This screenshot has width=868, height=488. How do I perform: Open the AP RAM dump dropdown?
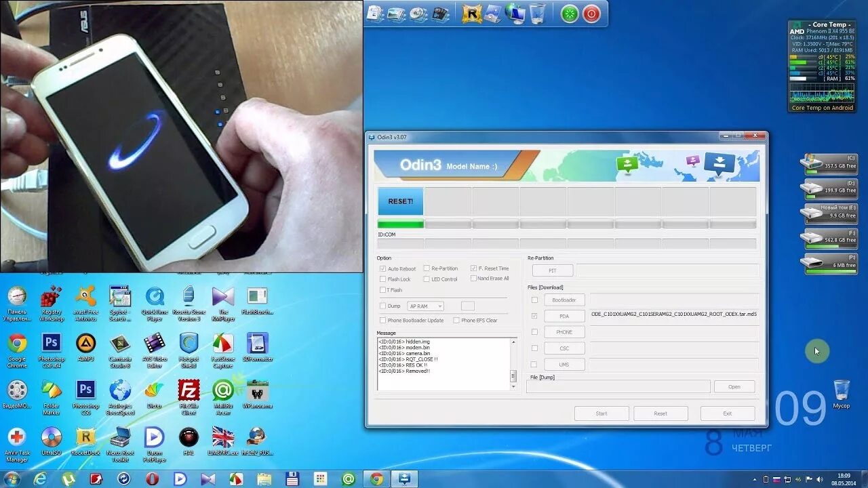coord(426,306)
